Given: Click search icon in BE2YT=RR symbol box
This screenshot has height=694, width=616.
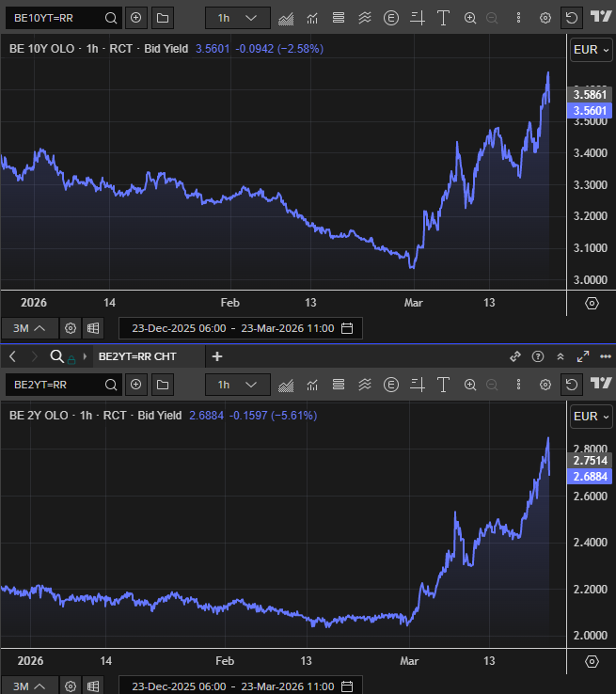Looking at the screenshot, I should pos(111,385).
